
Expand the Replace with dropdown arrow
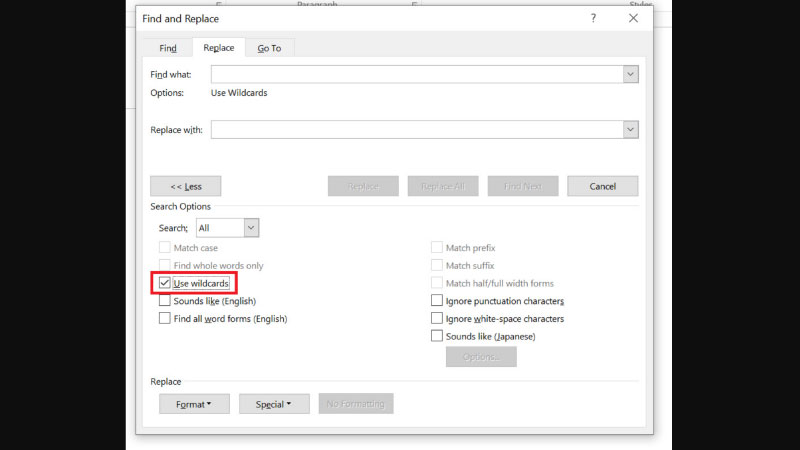(x=630, y=130)
